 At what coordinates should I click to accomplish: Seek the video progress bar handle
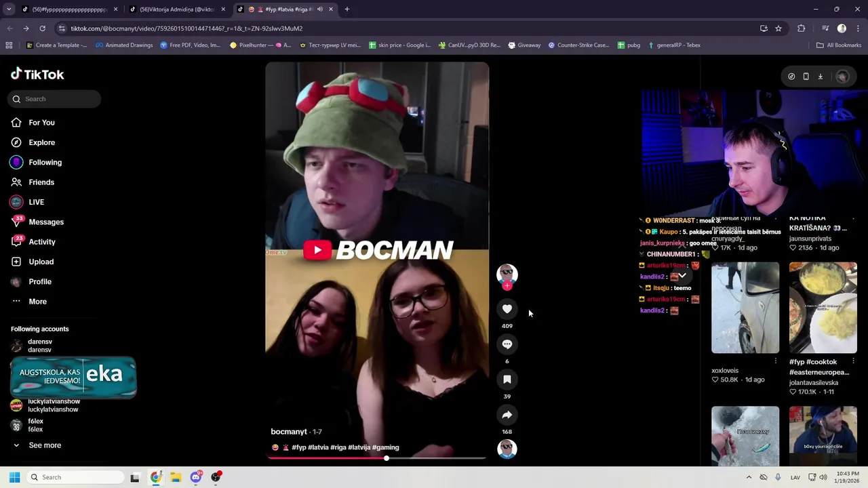387,458
